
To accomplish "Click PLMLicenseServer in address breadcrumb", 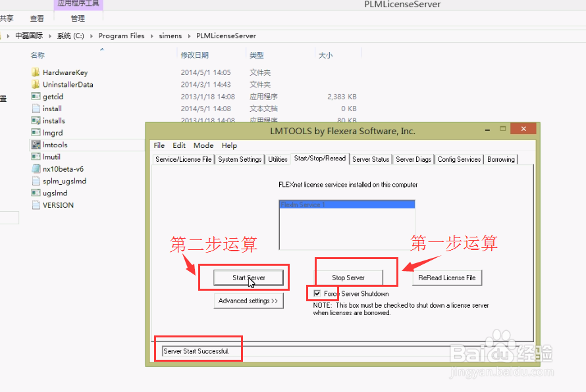I will coord(226,36).
